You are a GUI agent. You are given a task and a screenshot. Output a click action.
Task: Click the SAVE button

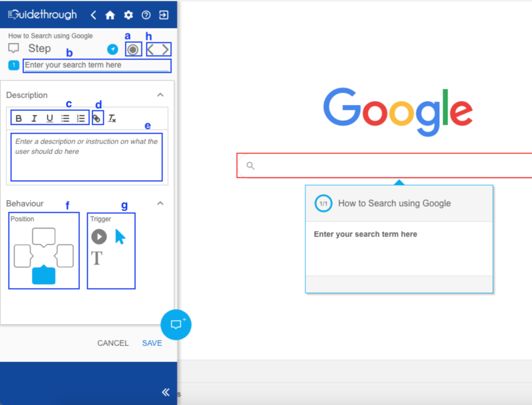(x=152, y=343)
